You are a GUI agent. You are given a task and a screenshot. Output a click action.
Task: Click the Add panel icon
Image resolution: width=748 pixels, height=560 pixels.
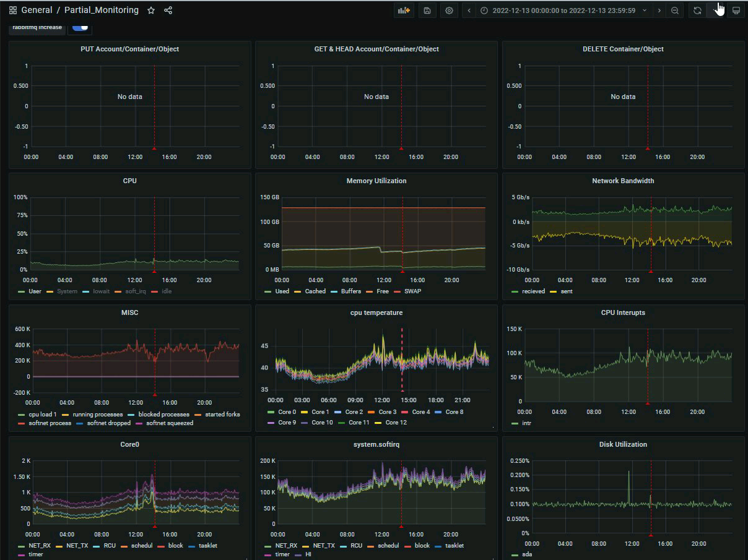pyautogui.click(x=404, y=11)
